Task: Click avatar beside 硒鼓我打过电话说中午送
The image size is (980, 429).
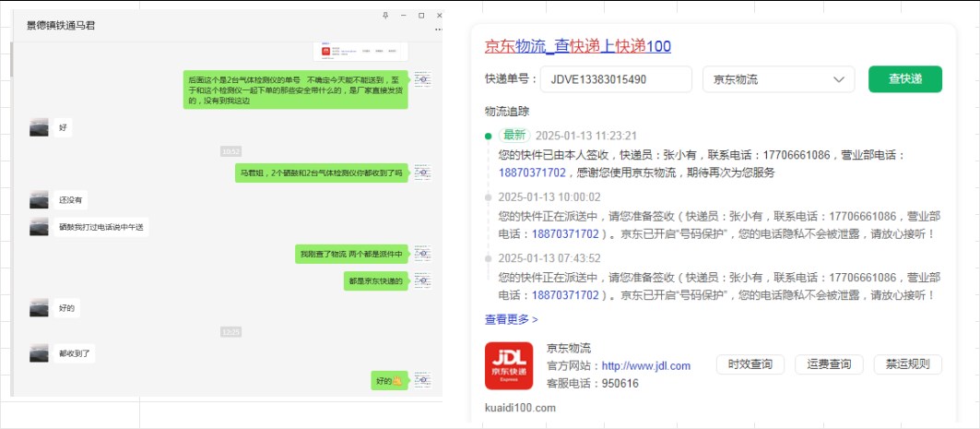Action: (39, 226)
